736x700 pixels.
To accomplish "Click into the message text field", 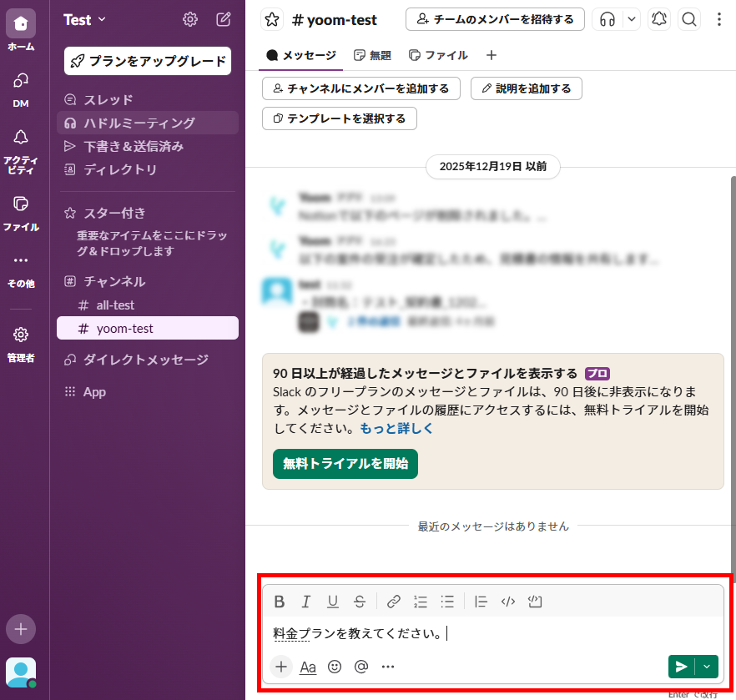I will (x=493, y=634).
